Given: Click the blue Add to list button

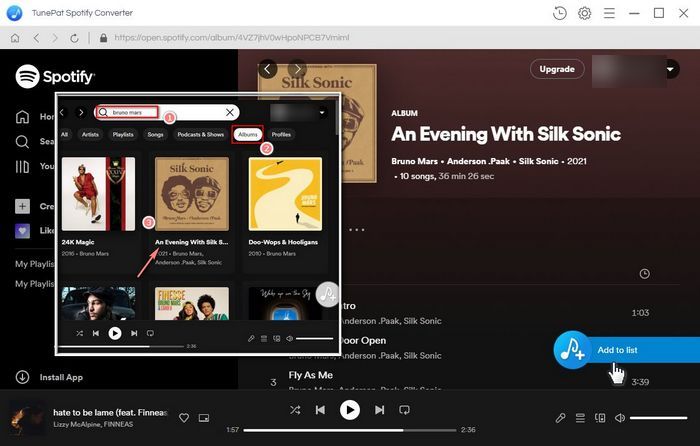Looking at the screenshot, I should [x=626, y=350].
